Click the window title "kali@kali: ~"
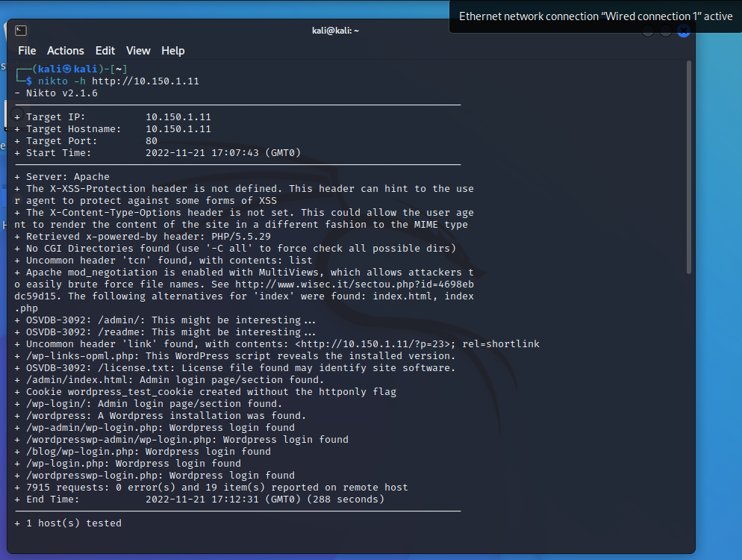 335,31
